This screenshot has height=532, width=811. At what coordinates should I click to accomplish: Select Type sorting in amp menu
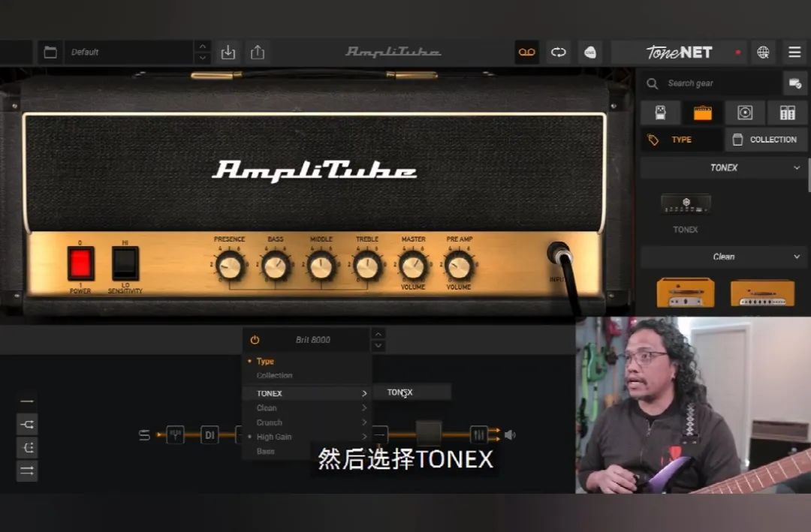pyautogui.click(x=265, y=362)
